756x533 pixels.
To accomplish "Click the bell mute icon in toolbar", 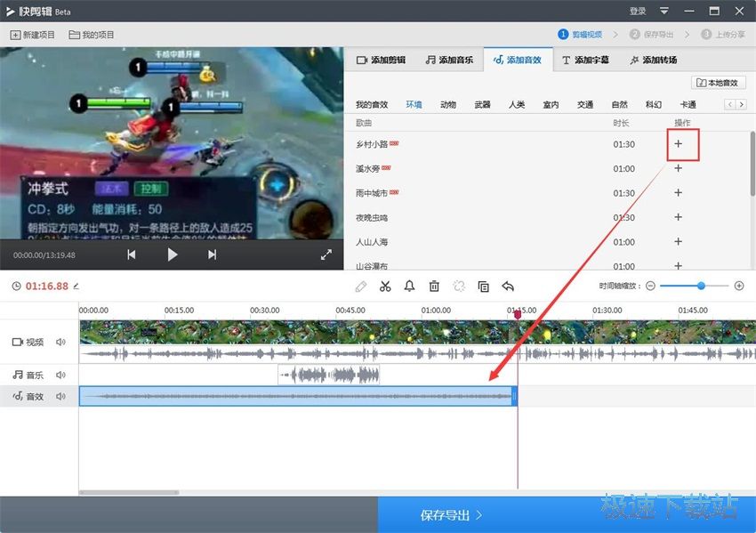I will click(409, 286).
